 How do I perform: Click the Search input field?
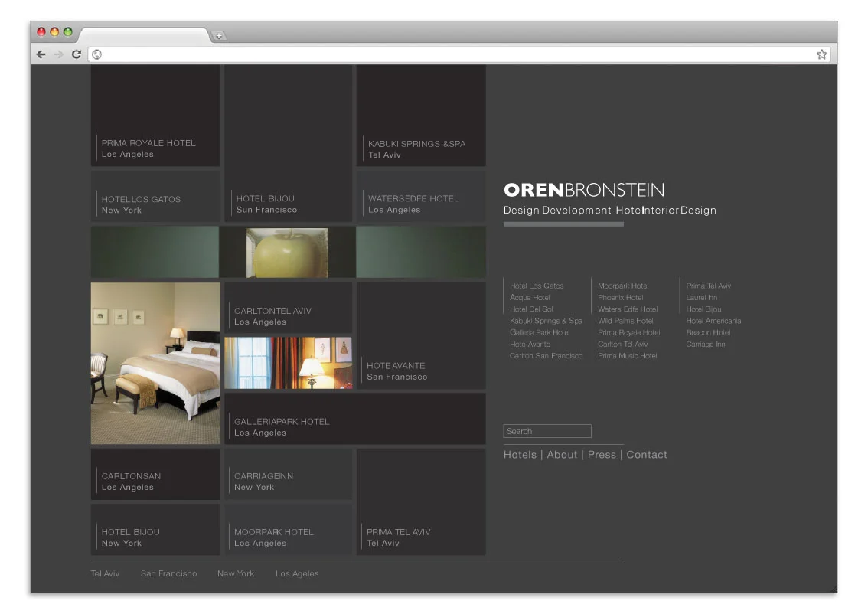point(547,431)
